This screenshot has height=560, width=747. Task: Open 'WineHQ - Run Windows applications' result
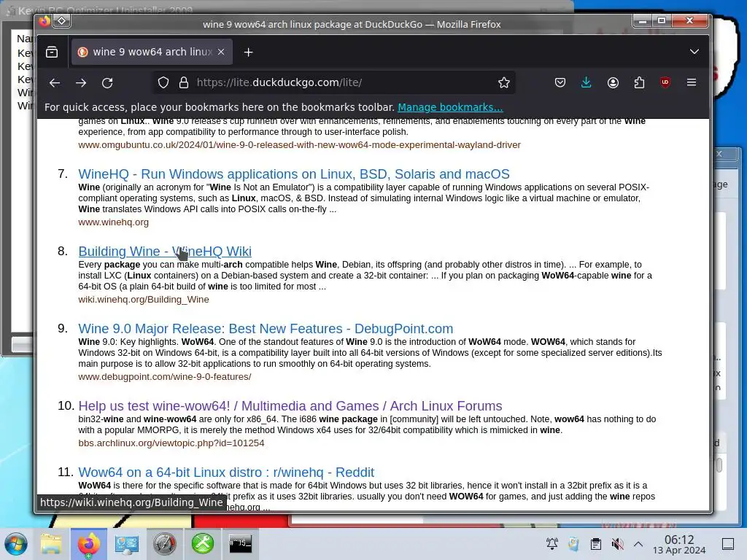pos(294,174)
